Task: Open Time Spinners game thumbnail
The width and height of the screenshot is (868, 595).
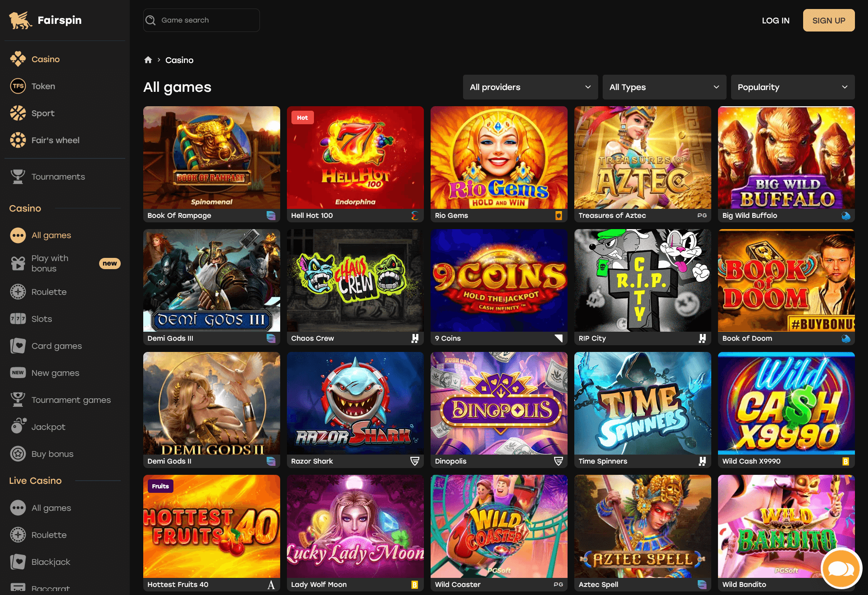Action: (x=642, y=403)
